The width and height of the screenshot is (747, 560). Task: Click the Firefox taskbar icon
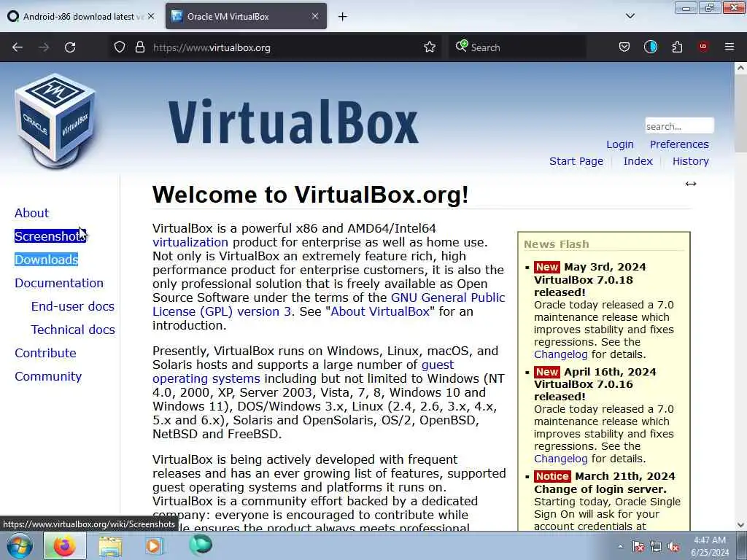[65, 545]
